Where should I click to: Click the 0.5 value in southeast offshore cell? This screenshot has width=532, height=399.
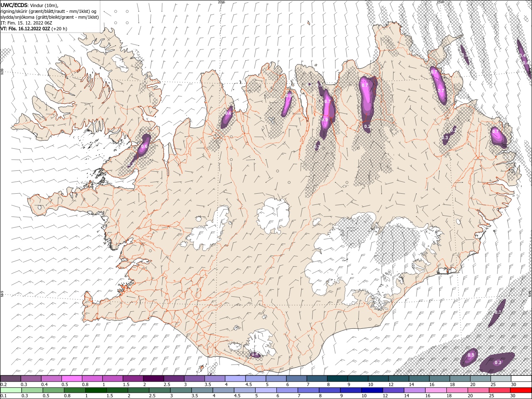[471, 355]
